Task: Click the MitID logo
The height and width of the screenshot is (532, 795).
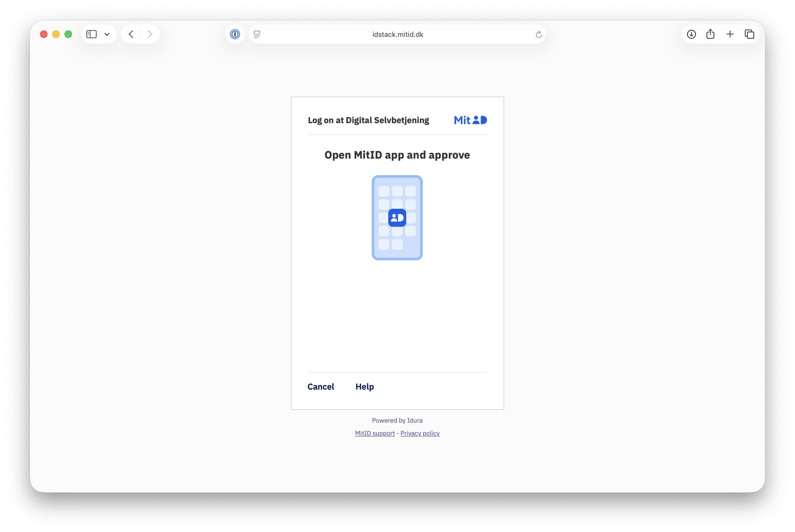Action: [470, 120]
